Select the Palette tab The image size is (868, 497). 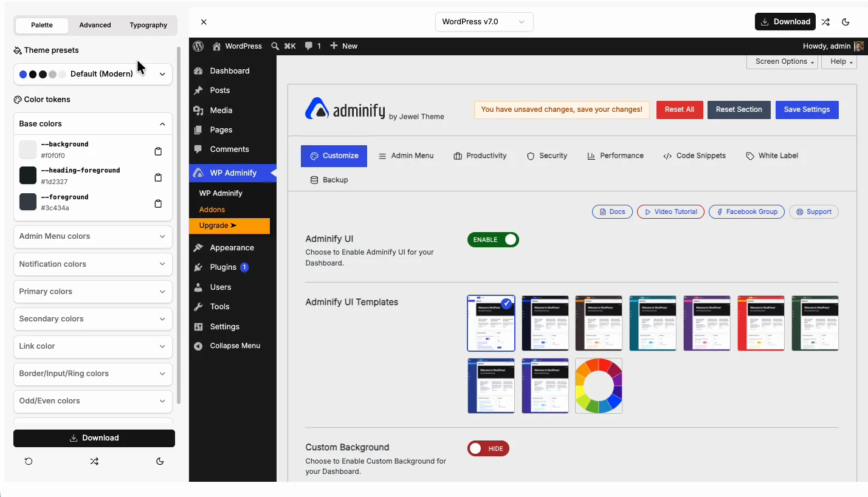click(42, 25)
